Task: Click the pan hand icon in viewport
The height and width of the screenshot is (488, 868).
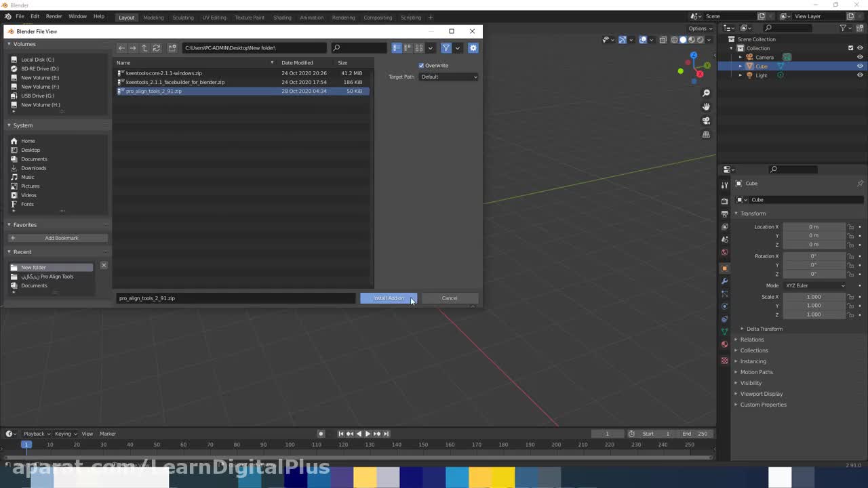Action: (x=706, y=106)
